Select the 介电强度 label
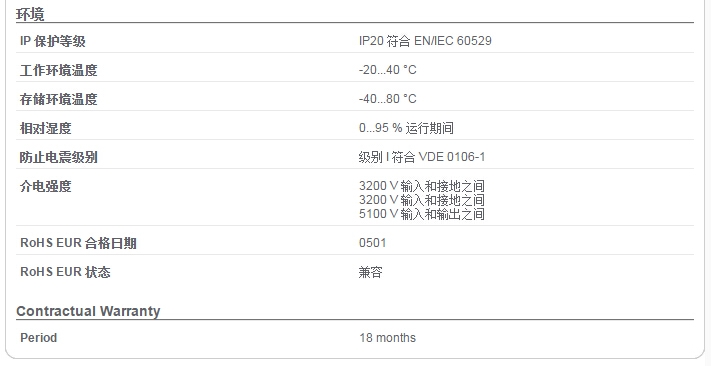 (45, 186)
